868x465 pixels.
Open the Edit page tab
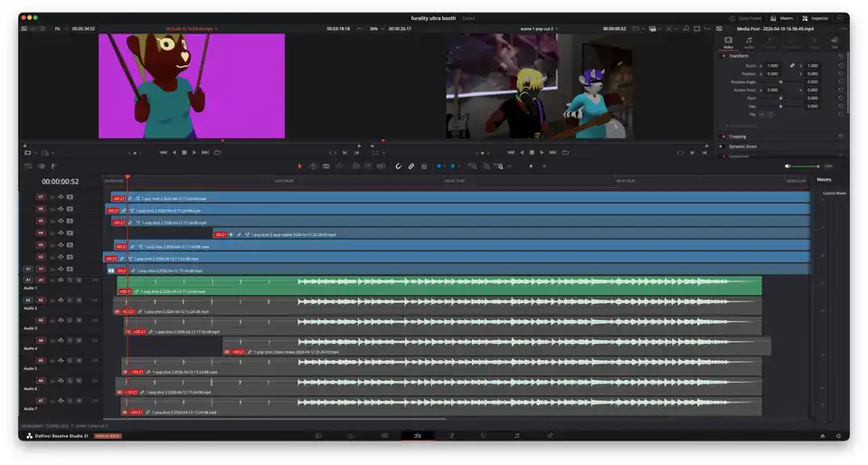pos(418,436)
